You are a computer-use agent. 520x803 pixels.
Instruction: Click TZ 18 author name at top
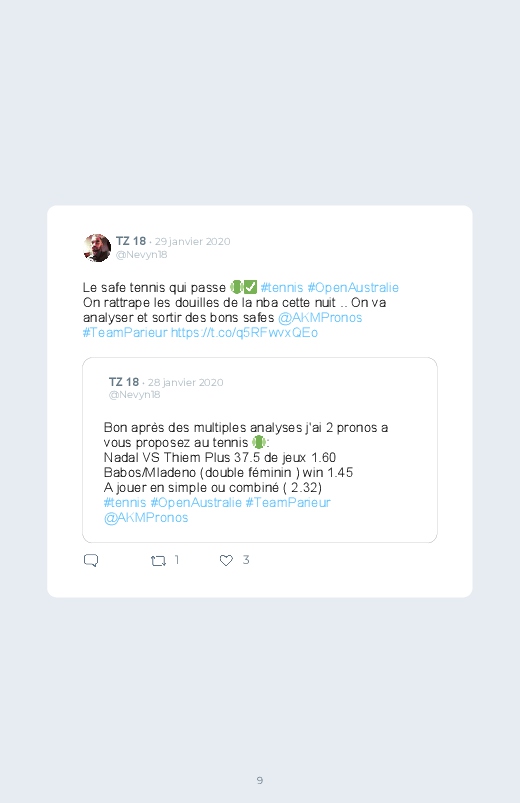(x=131, y=241)
